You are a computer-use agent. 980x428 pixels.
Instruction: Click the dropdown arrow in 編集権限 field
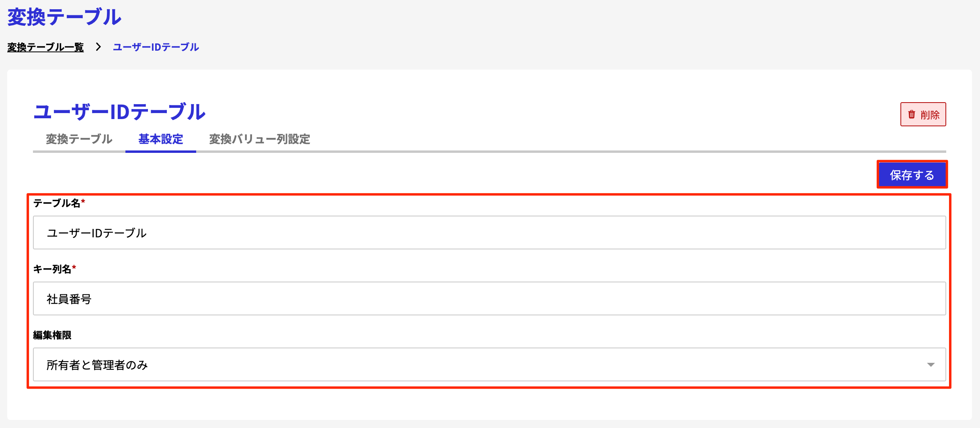pos(931,365)
